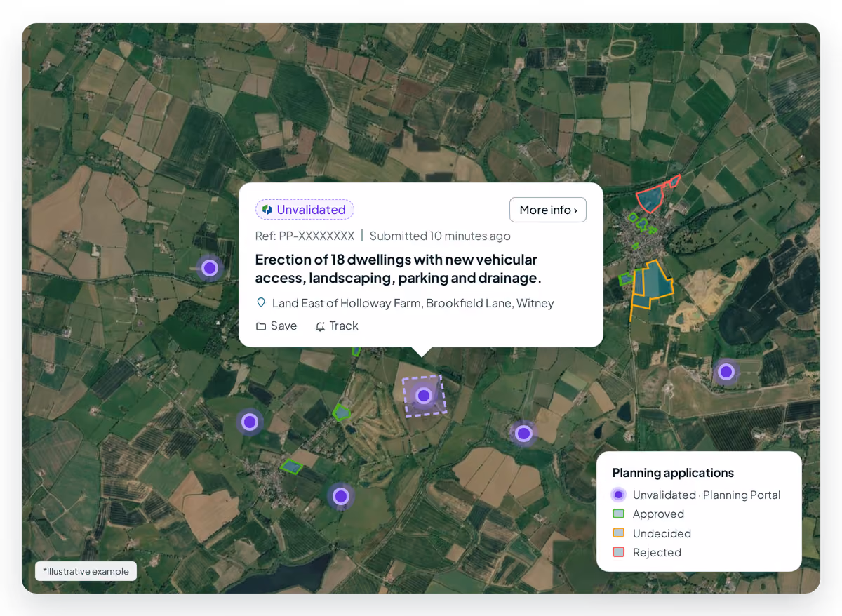Click the Planning Portal logo in Unvalidated badge
The width and height of the screenshot is (842, 616).
coord(267,210)
